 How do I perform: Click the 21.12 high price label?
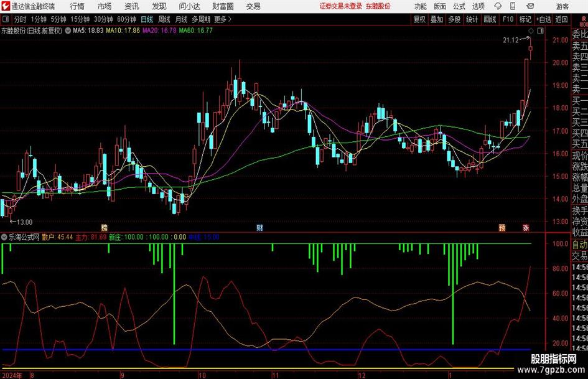point(511,40)
